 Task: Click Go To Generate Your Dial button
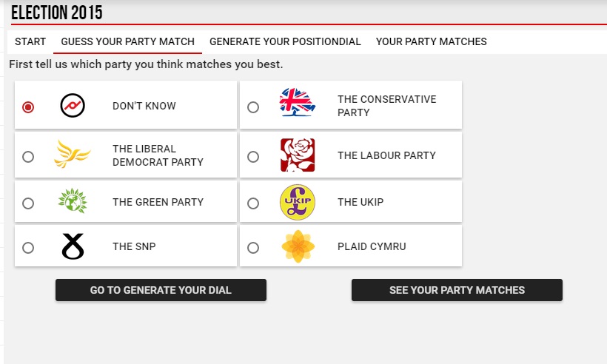click(x=161, y=290)
